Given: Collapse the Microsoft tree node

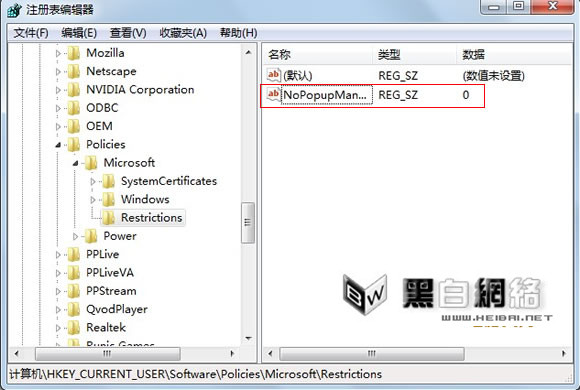Looking at the screenshot, I should [x=75, y=163].
